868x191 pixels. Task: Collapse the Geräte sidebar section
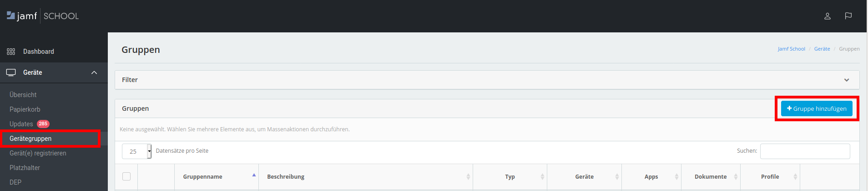point(94,72)
